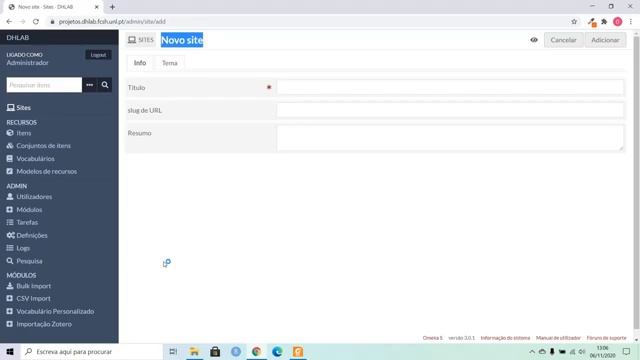Log out using the Logout button

[98, 55]
